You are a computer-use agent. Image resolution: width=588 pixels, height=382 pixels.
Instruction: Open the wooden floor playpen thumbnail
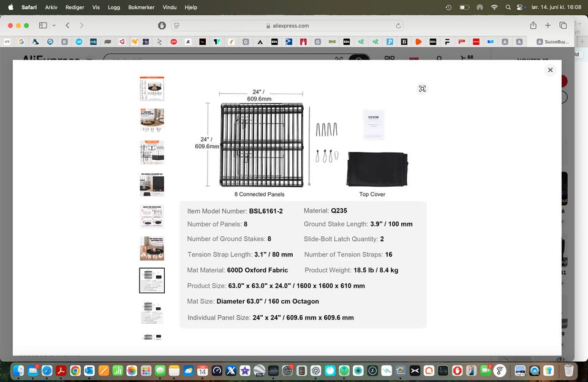click(152, 248)
